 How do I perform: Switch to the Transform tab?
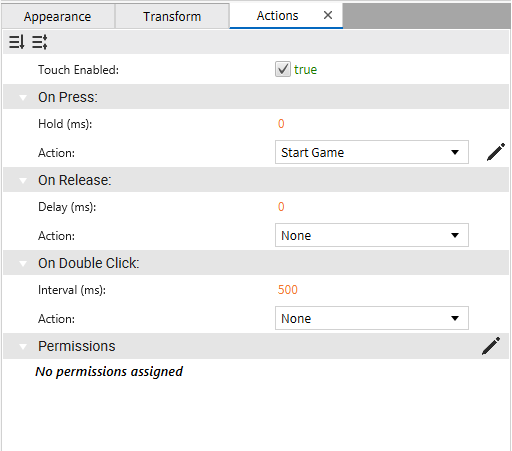coord(172,16)
